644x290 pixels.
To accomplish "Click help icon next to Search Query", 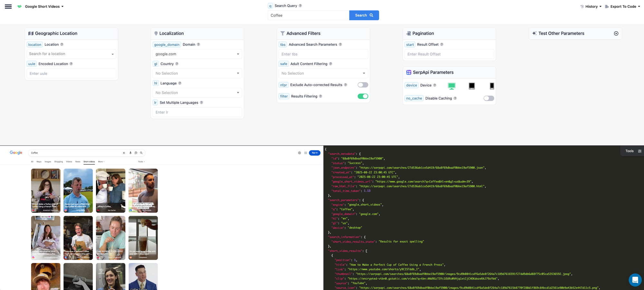I will [300, 6].
